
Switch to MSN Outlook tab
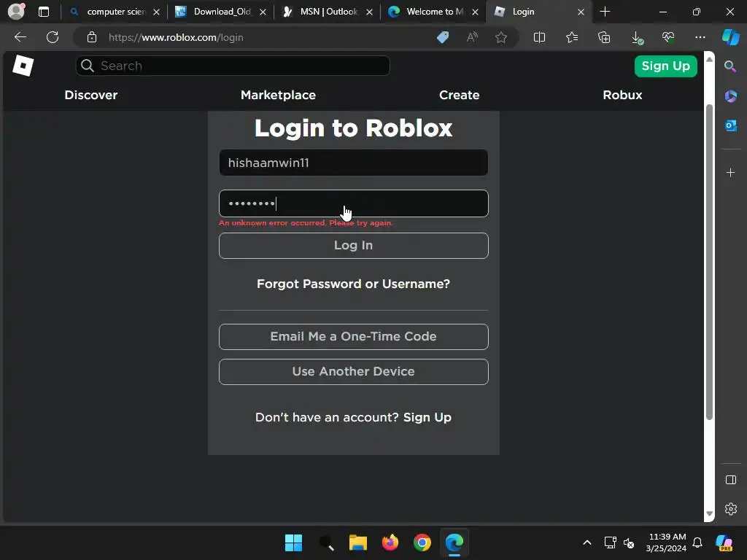[328, 12]
